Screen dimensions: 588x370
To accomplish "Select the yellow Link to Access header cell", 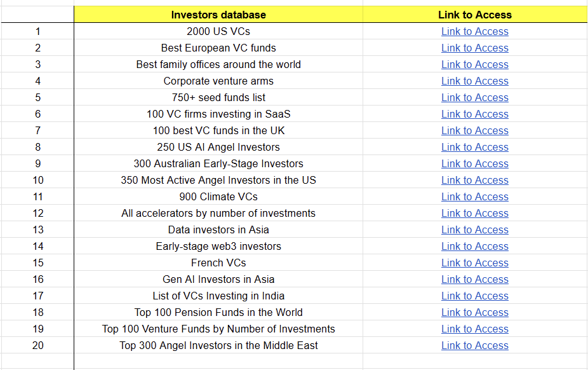I will click(475, 15).
